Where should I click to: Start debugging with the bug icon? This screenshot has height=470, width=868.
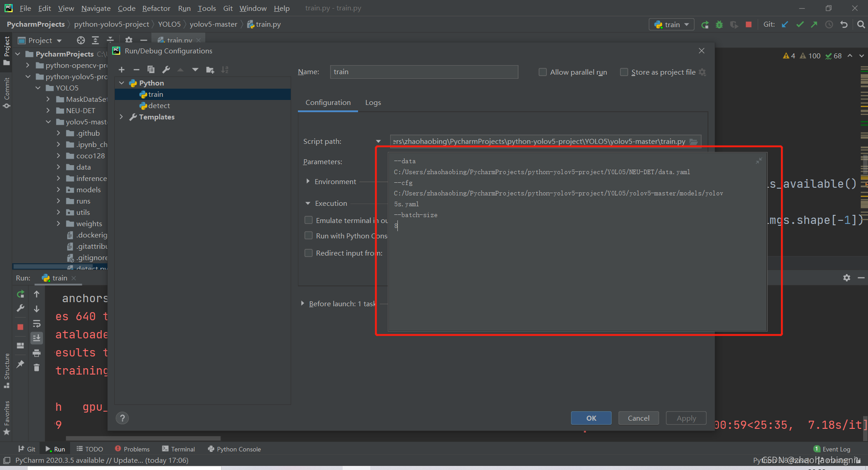click(x=719, y=25)
